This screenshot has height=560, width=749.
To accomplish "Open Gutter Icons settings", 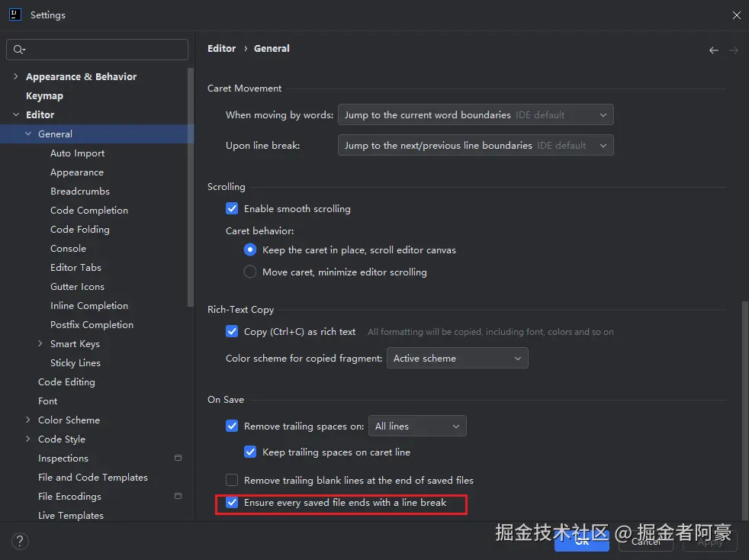I will 77,287.
